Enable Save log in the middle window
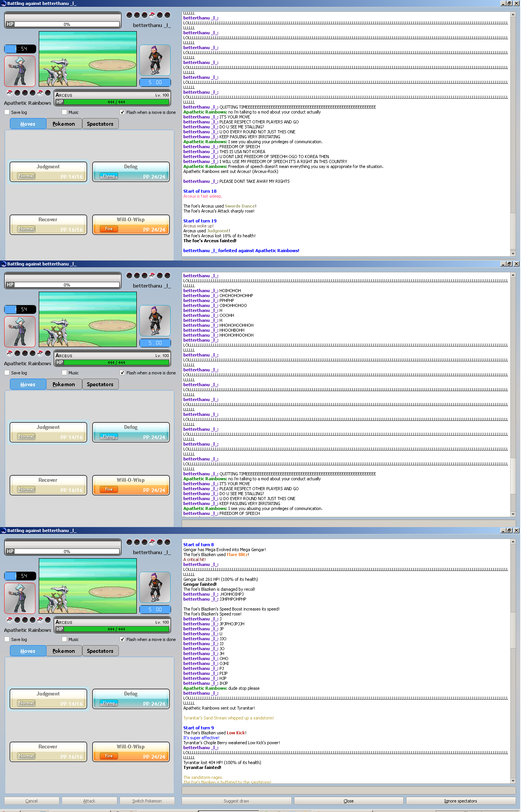Screen dimensions: 521x812 [x=7, y=373]
